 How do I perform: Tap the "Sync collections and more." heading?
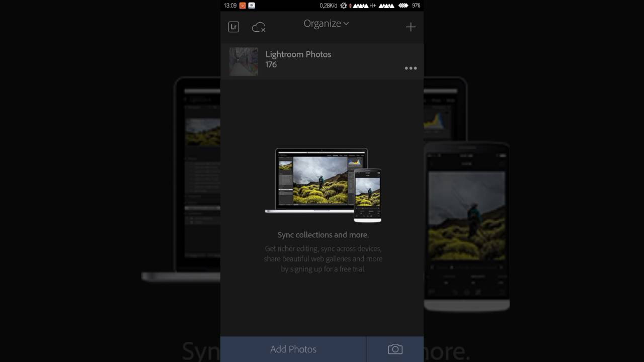pyautogui.click(x=323, y=235)
